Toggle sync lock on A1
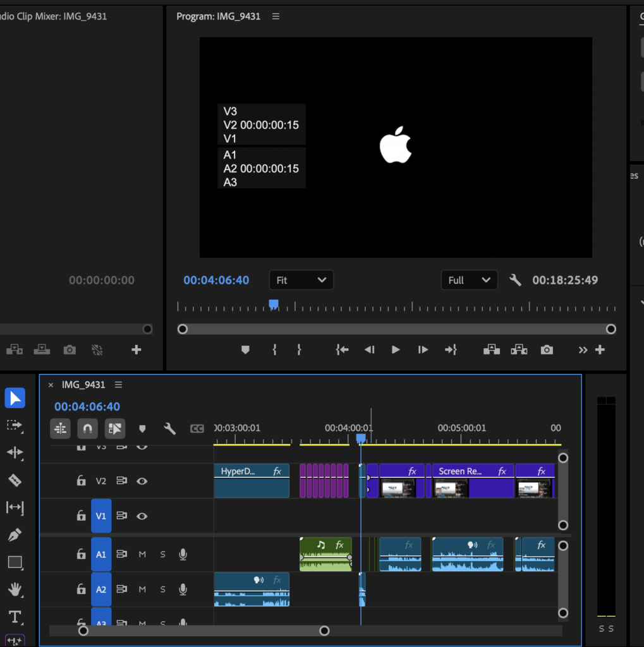The height and width of the screenshot is (647, 644). point(122,553)
